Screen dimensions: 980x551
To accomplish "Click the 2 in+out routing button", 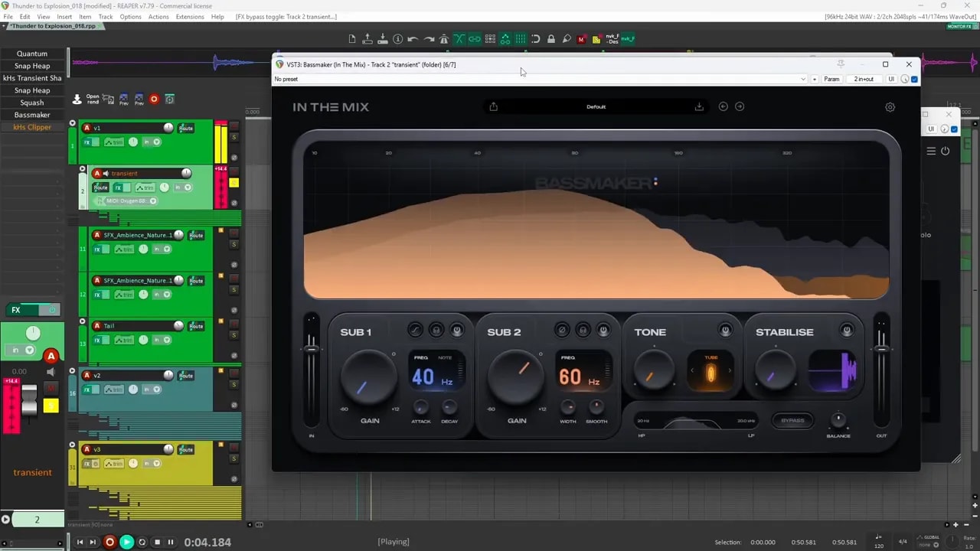I will (864, 79).
